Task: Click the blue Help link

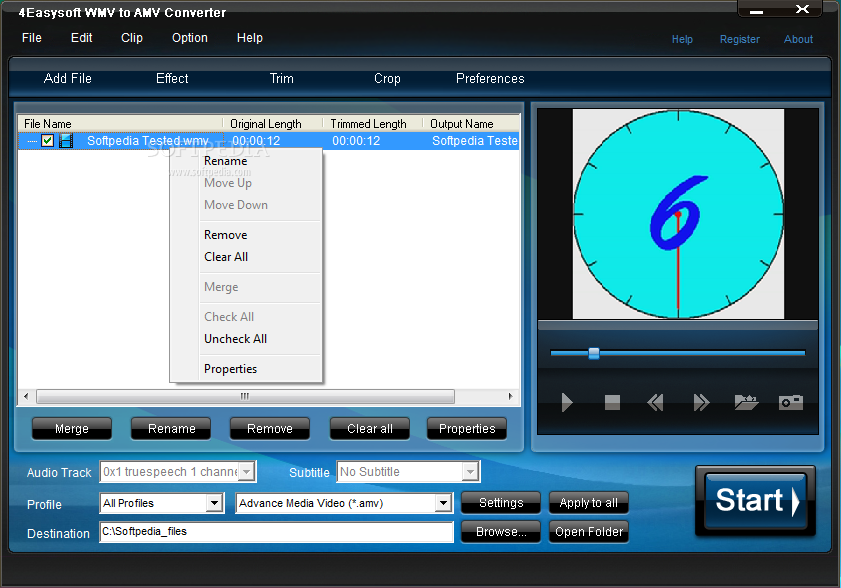Action: (682, 39)
